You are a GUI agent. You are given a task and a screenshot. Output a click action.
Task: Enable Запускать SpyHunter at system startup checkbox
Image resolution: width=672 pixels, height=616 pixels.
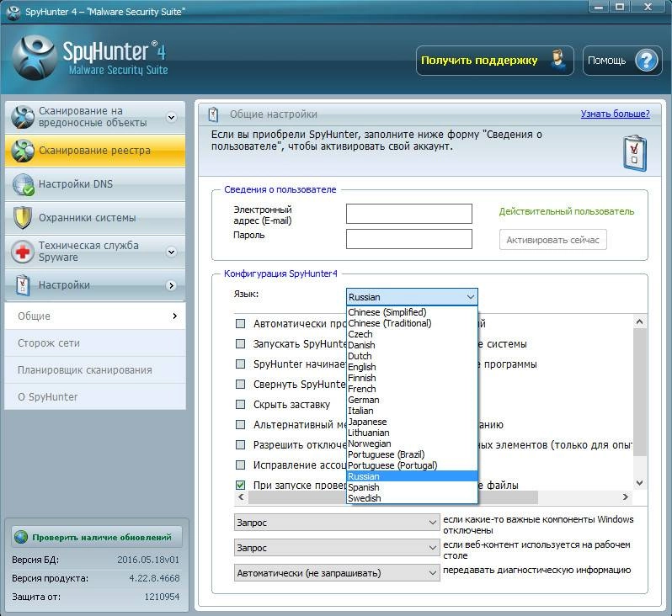pos(241,343)
